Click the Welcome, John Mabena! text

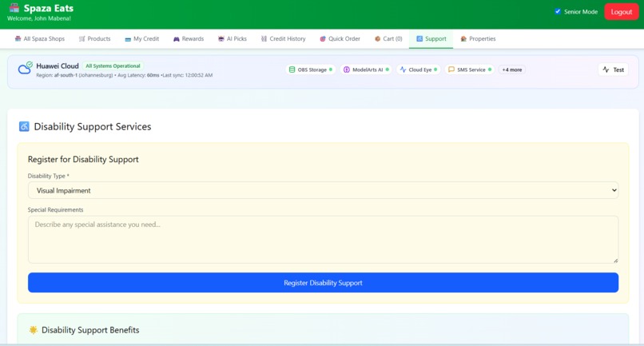[39, 18]
